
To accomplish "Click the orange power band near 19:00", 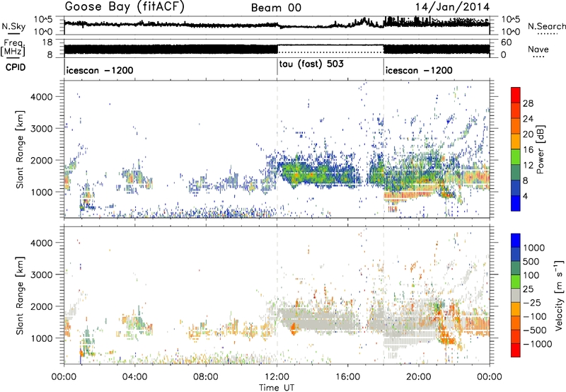I will coord(408,195).
